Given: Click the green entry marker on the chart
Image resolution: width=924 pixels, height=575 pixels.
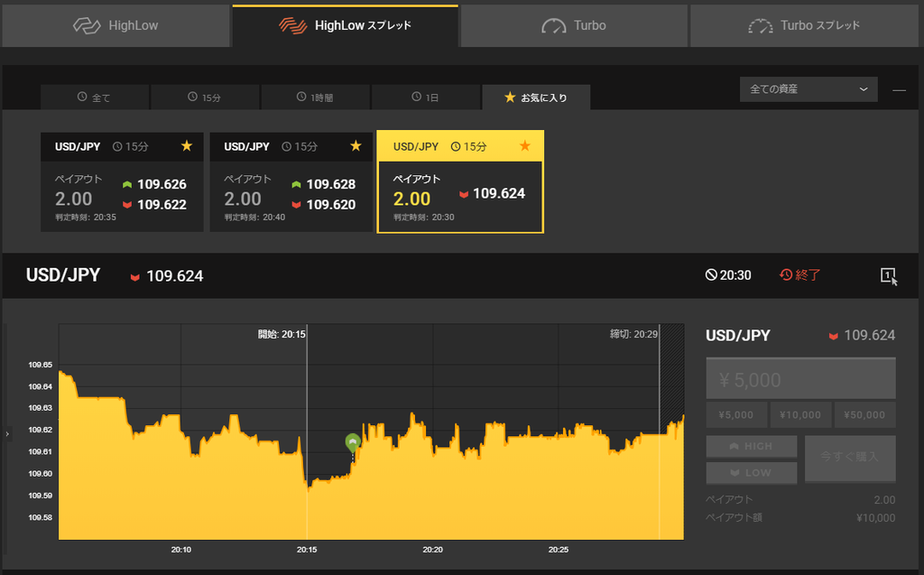Looking at the screenshot, I should tap(353, 442).
